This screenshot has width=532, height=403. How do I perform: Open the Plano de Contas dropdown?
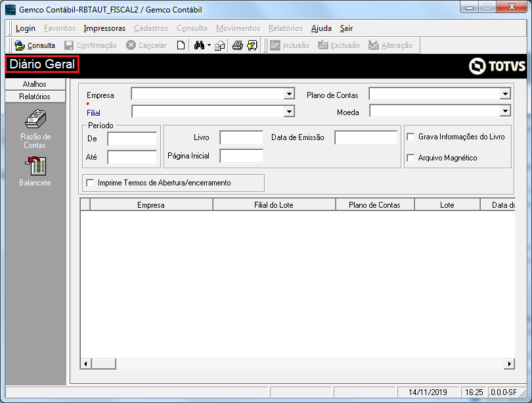[x=505, y=94]
